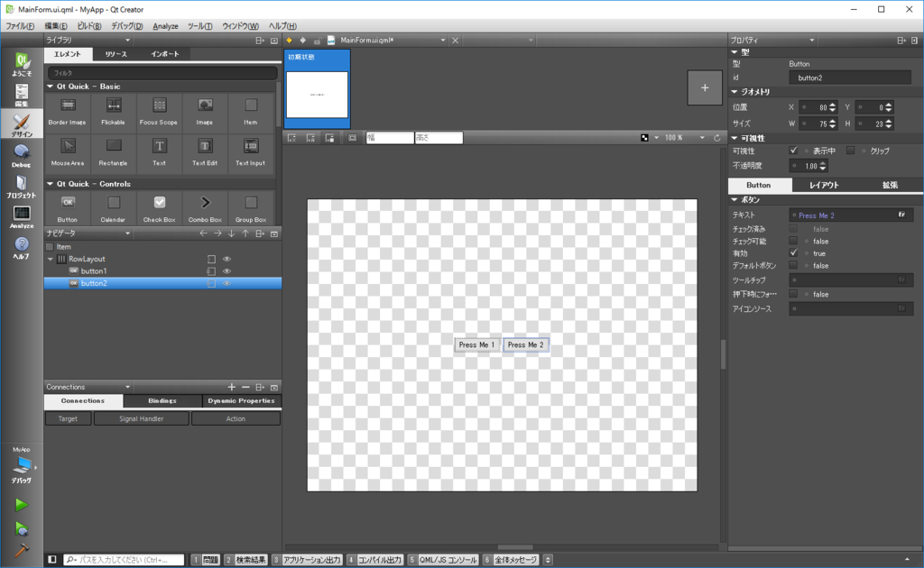Select the Design mode icon

click(22, 124)
